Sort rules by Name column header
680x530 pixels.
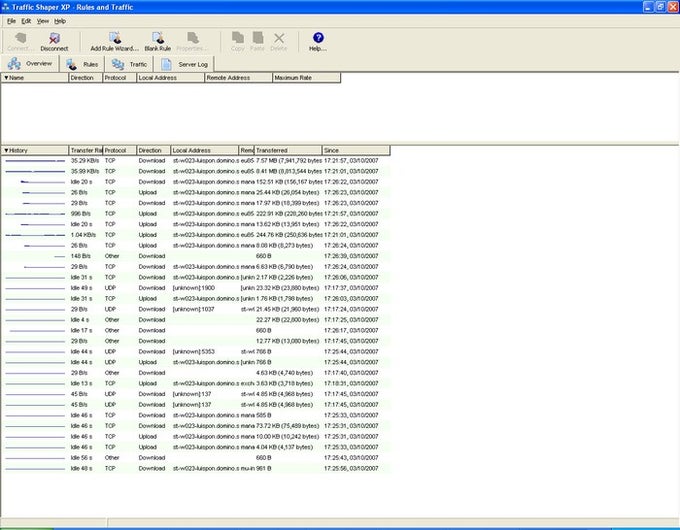tap(35, 78)
